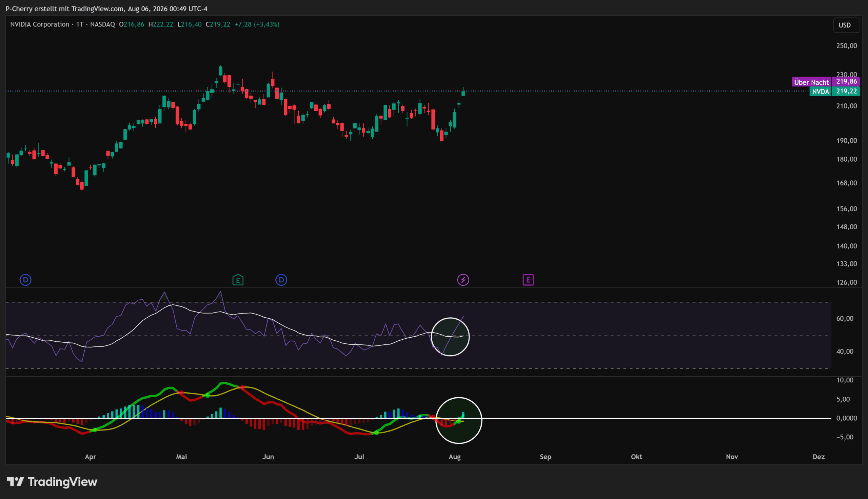Click the 140,00 price scale label
Image resolution: width=868 pixels, height=499 pixels.
847,246
